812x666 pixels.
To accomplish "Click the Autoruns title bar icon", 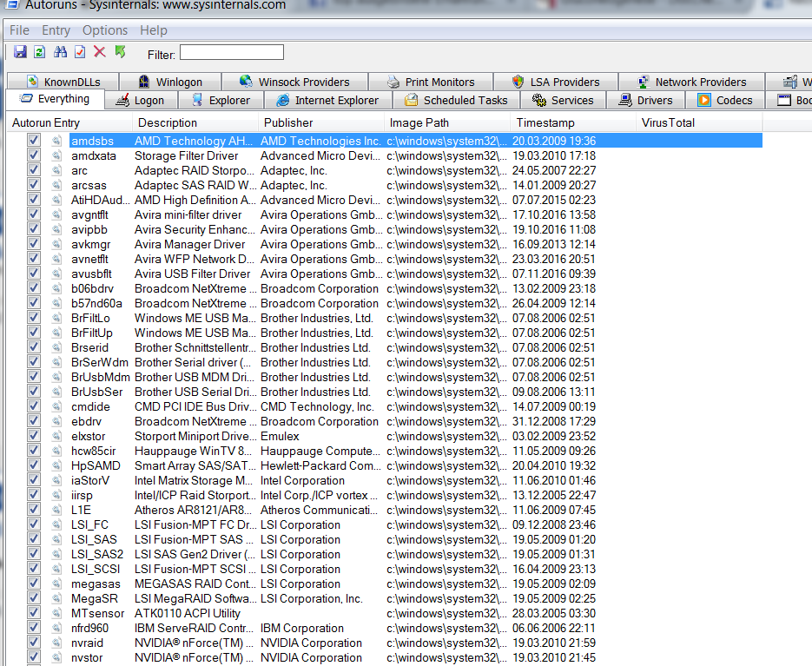I will click(12, 4).
